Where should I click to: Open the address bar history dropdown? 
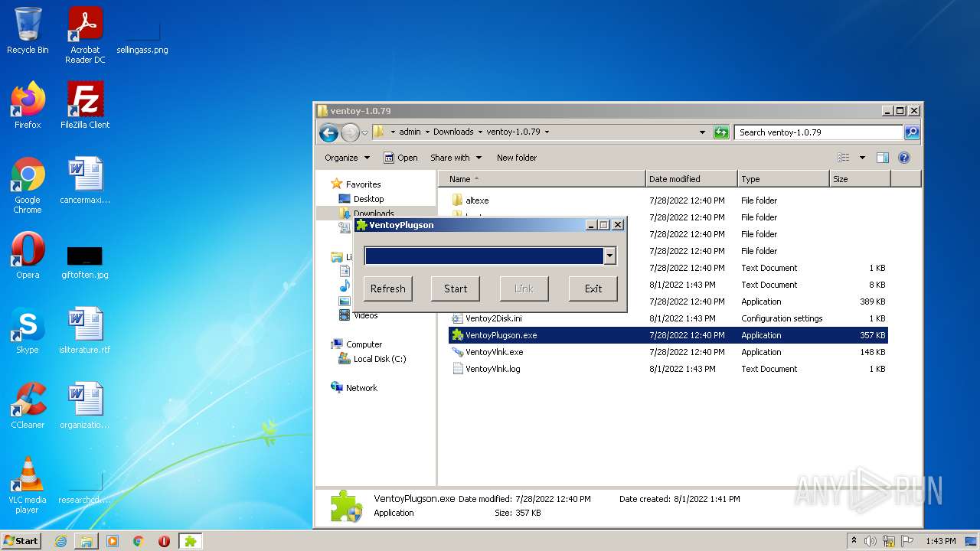702,132
